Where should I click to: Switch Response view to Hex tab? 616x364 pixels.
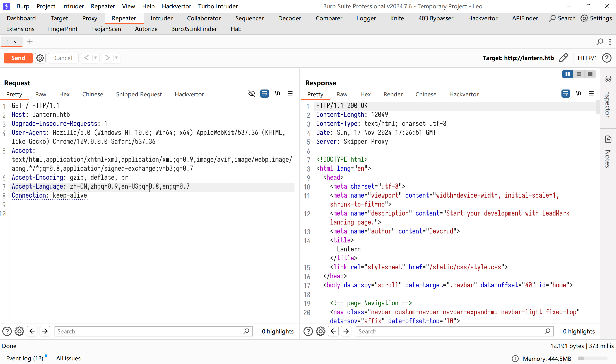pyautogui.click(x=365, y=94)
